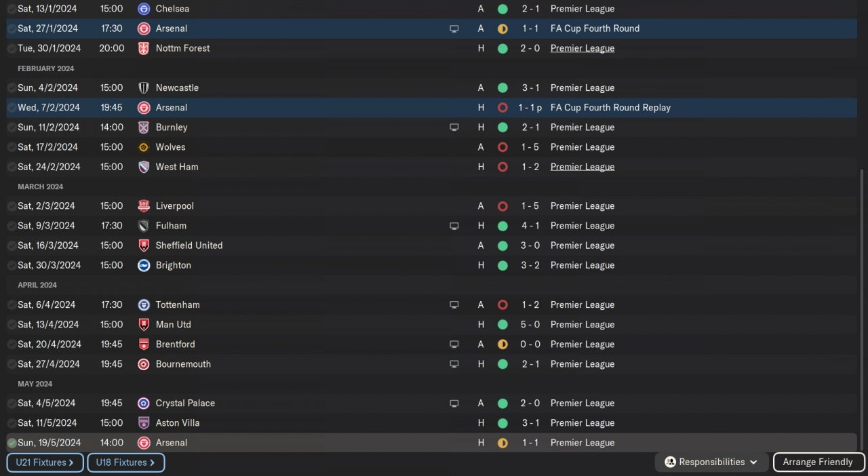Expand U21 Fixtures chevron button
The height and width of the screenshot is (476, 868).
pyautogui.click(x=45, y=462)
